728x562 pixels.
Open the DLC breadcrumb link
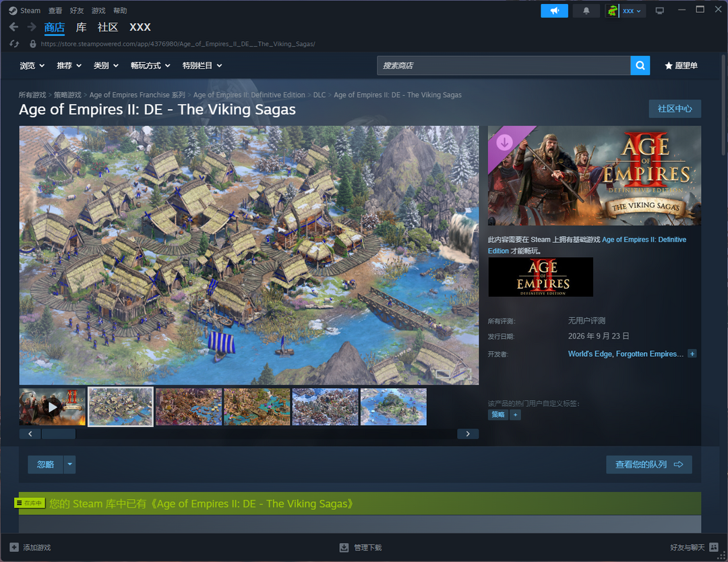320,95
